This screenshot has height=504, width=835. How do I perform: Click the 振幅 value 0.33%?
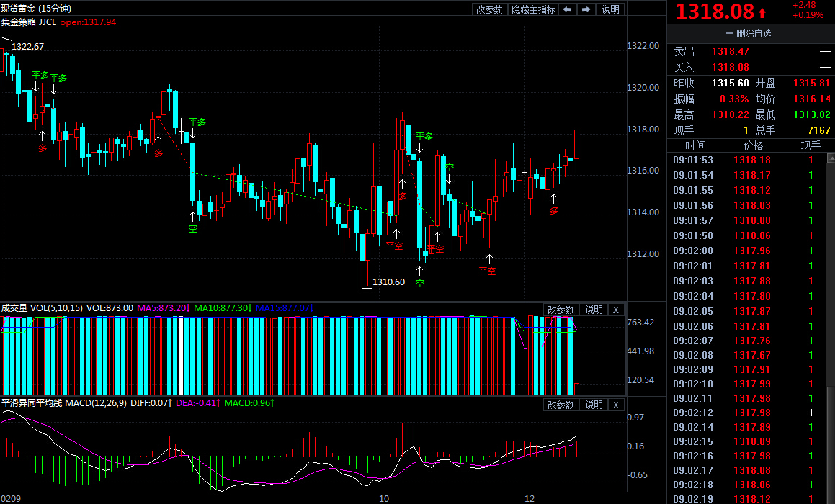tap(734, 99)
